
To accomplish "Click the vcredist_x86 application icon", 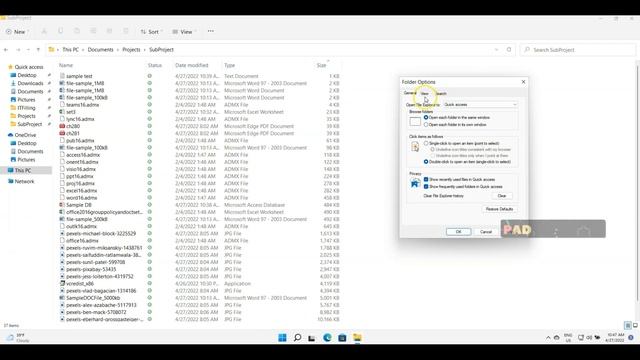I will pyautogui.click(x=62, y=283).
